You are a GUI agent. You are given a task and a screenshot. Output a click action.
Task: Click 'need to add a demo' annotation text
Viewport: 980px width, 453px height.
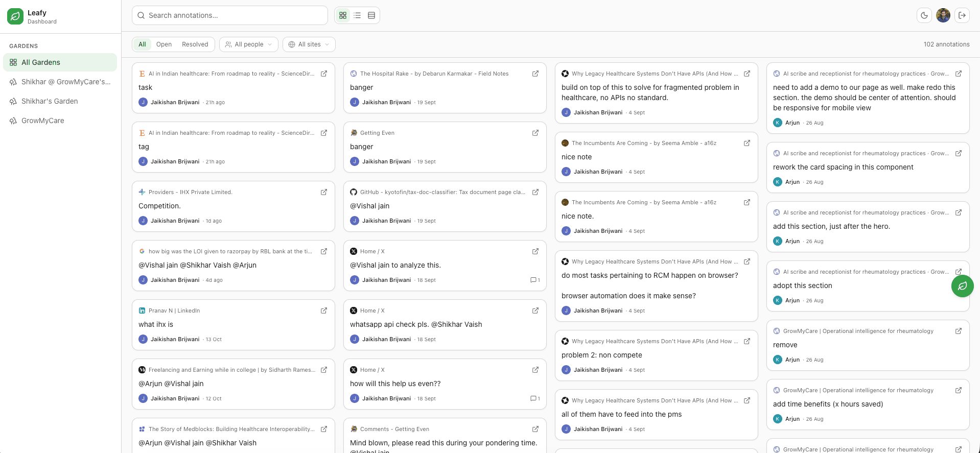click(865, 98)
